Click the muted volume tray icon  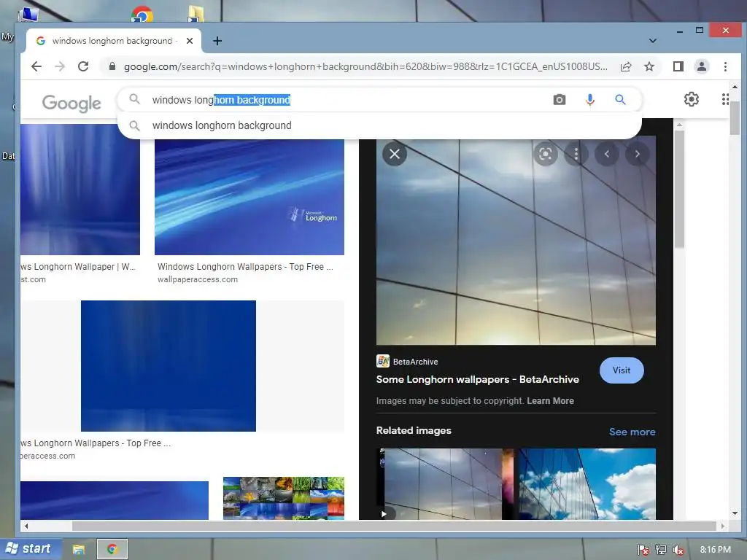pyautogui.click(x=678, y=550)
